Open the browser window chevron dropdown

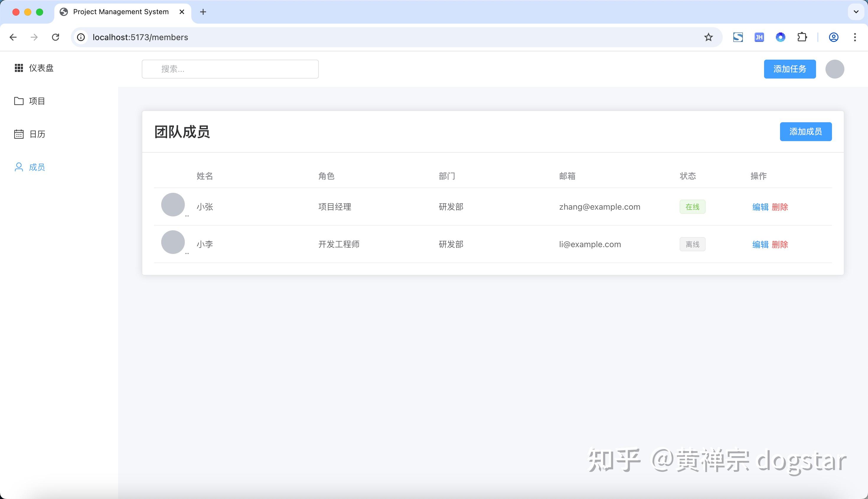855,12
